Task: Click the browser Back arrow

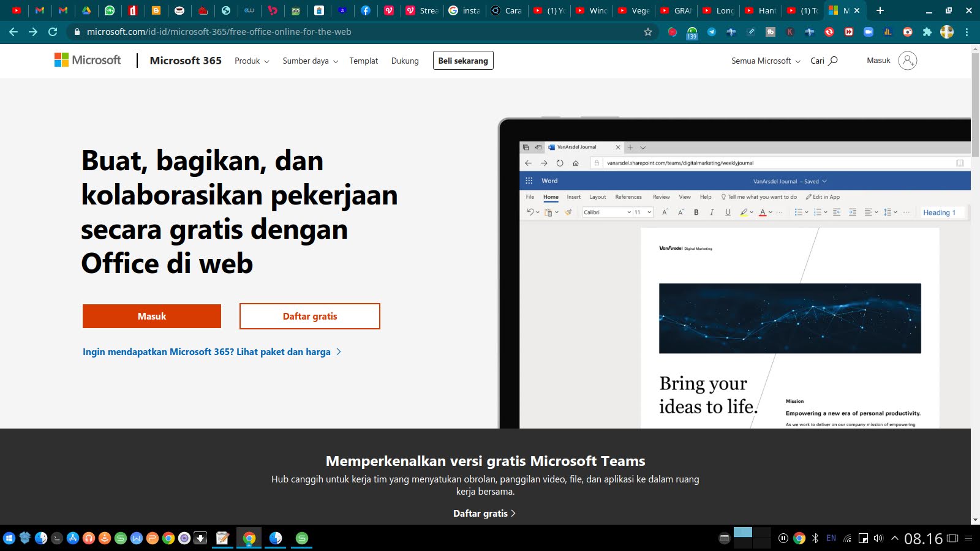Action: (x=13, y=32)
